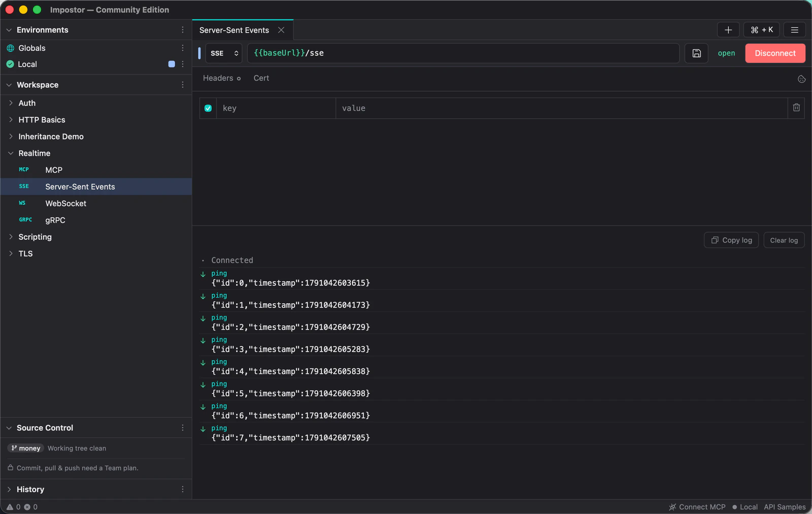This screenshot has height=514, width=812.
Task: Click the money branch badge
Action: (x=26, y=448)
